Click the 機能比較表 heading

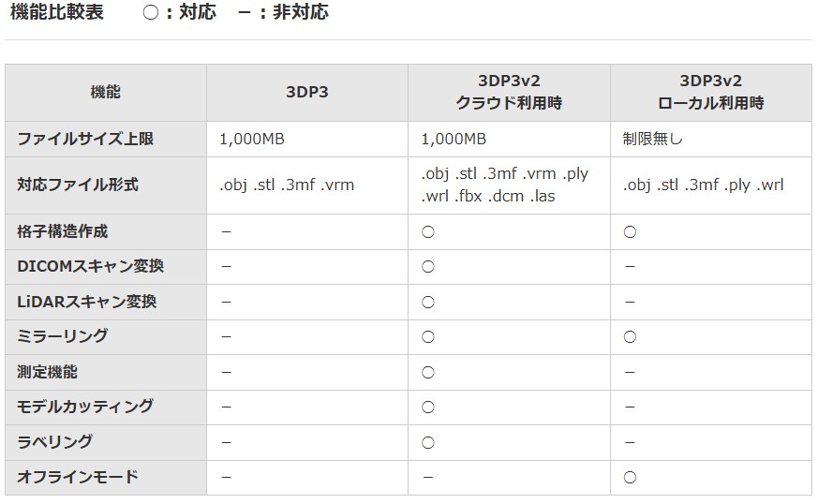click(x=57, y=12)
